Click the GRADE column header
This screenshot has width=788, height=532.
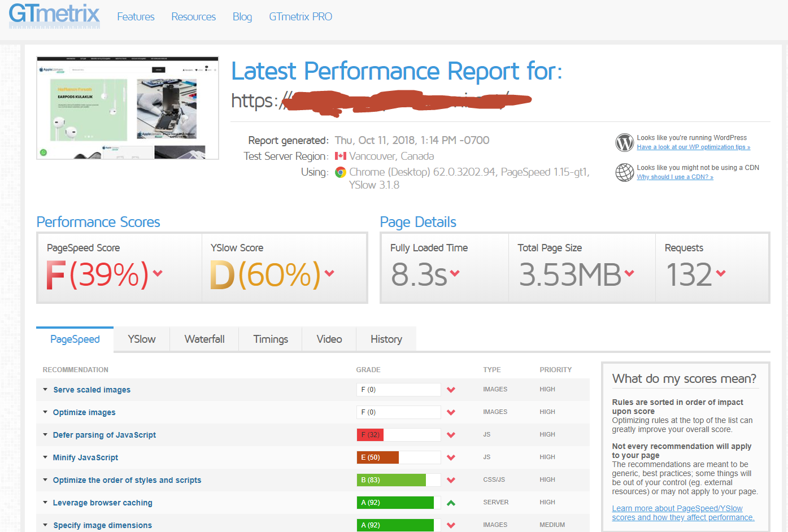(x=368, y=370)
